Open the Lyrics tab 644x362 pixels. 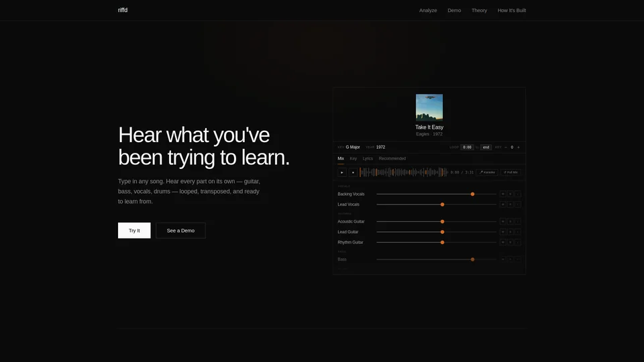tap(368, 158)
